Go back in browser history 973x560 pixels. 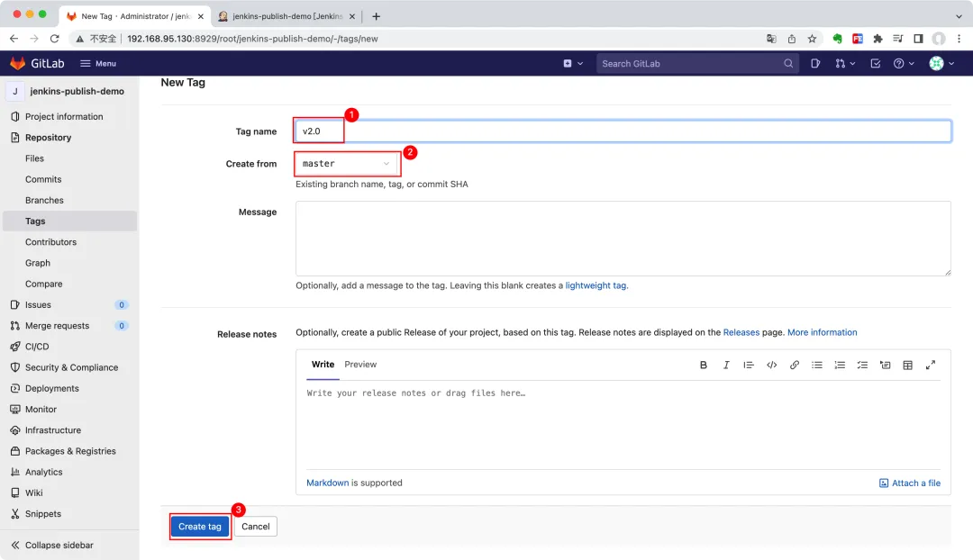14,39
